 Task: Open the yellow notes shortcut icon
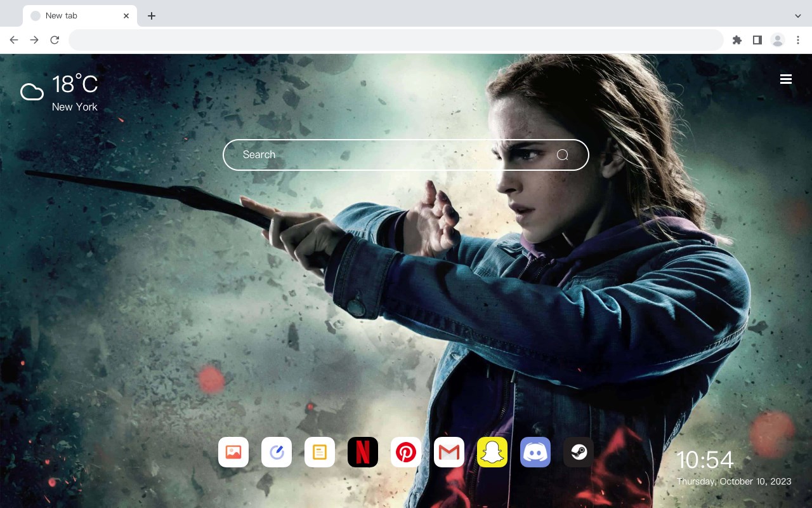pos(320,452)
